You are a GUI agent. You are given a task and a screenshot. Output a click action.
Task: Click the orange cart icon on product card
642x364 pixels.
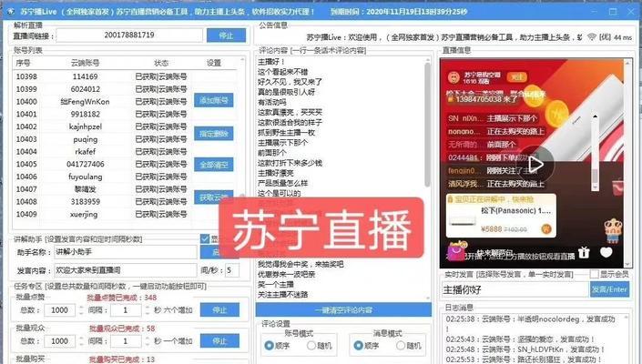tap(546, 229)
